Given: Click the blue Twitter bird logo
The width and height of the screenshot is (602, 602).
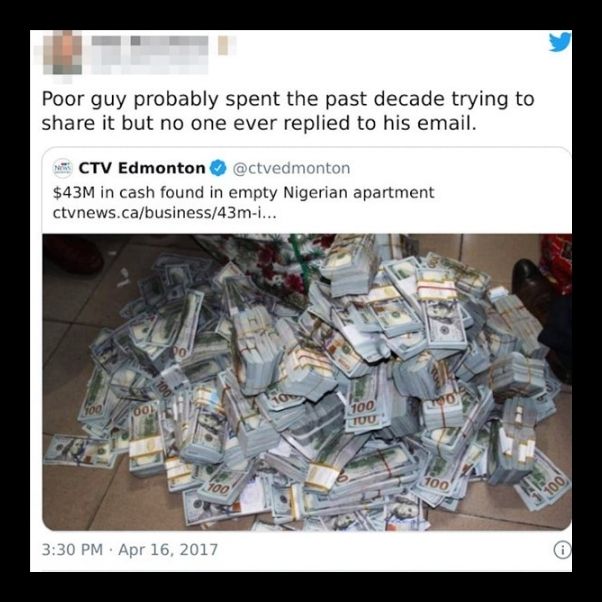Looking at the screenshot, I should [559, 42].
